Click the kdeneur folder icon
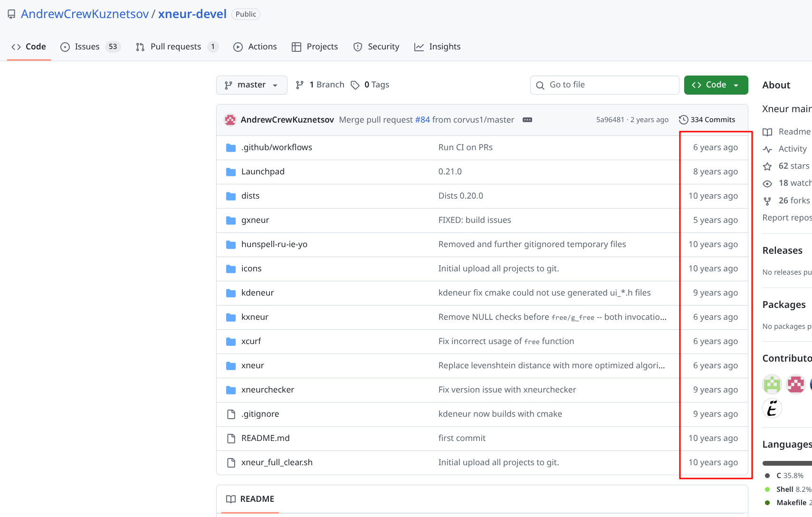This screenshot has width=812, height=517. [x=231, y=293]
